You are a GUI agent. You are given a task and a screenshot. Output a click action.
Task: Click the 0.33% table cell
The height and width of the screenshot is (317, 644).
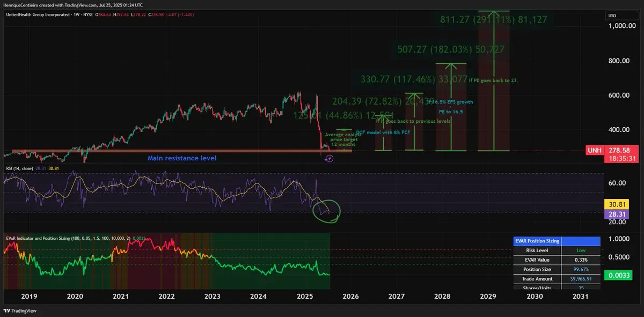(x=581, y=260)
